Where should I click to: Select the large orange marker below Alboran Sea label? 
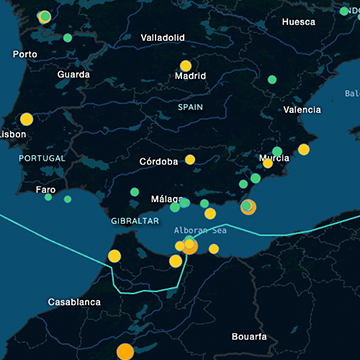click(190, 247)
